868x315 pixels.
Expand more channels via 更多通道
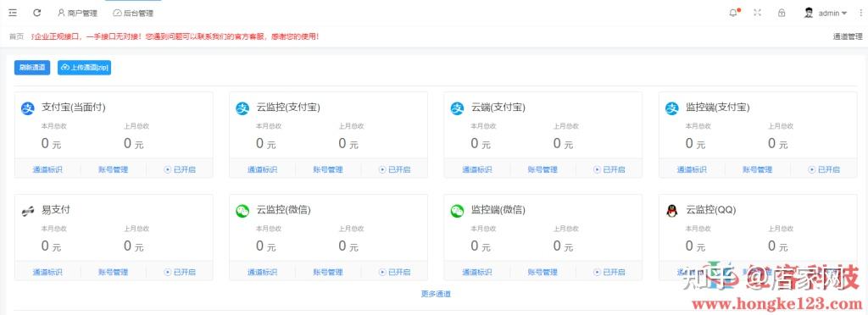coord(437,294)
